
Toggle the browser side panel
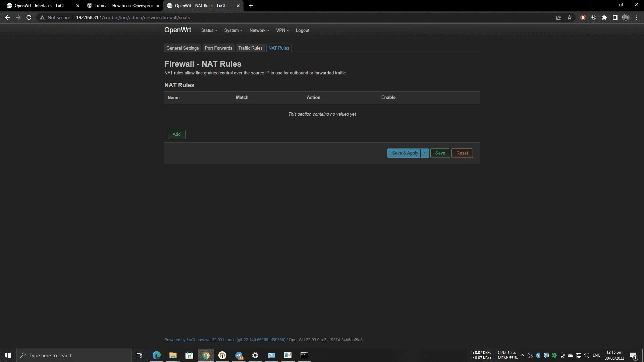(615, 17)
